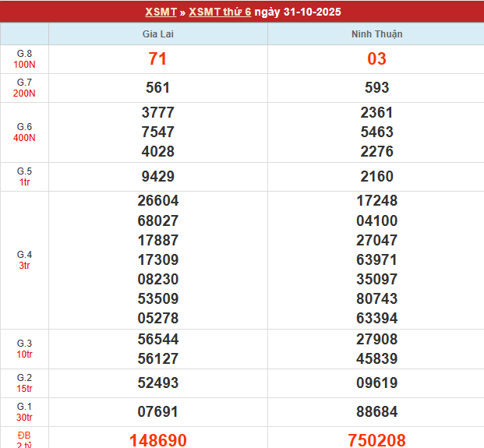Click the G.1 30tr prize label
484x448 pixels.
click(x=24, y=412)
